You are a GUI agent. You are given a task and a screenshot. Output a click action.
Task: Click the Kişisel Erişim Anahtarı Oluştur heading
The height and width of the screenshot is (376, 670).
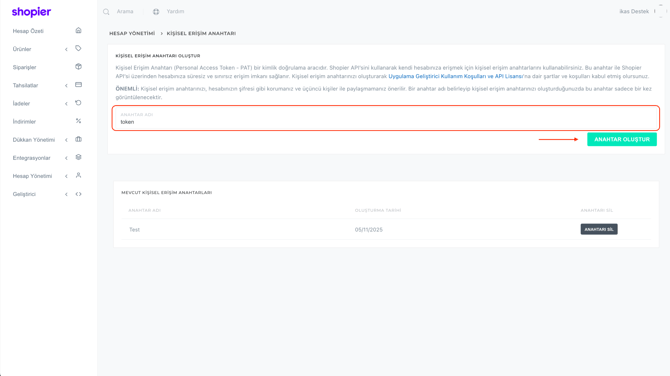coord(158,56)
